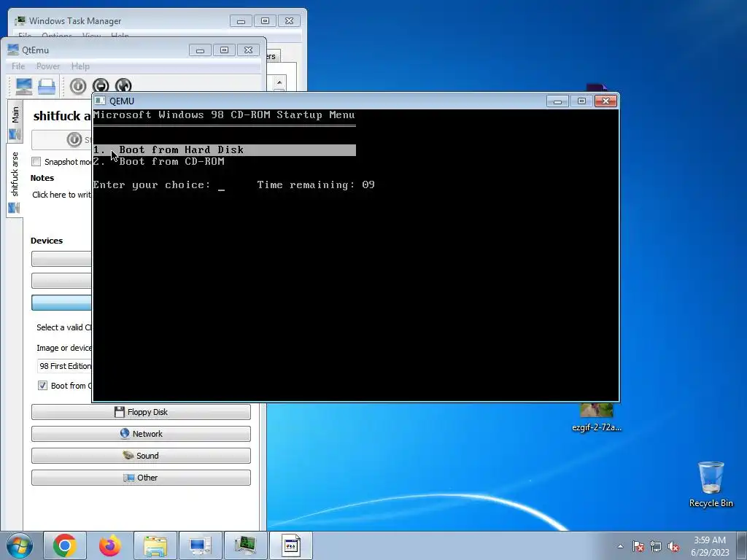Click 'Boot from Hard Disk' menu line in QEMU
The width and height of the screenshot is (747, 560).
coord(224,150)
